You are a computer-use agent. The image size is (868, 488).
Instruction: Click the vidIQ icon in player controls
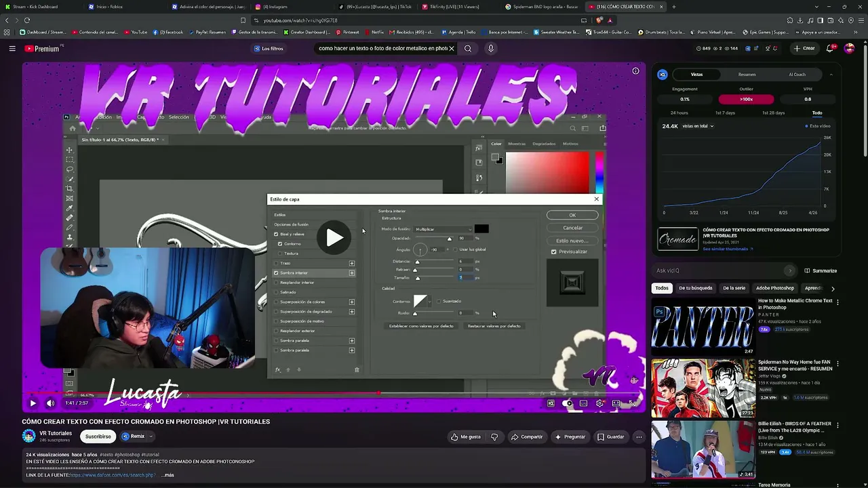[551, 403]
